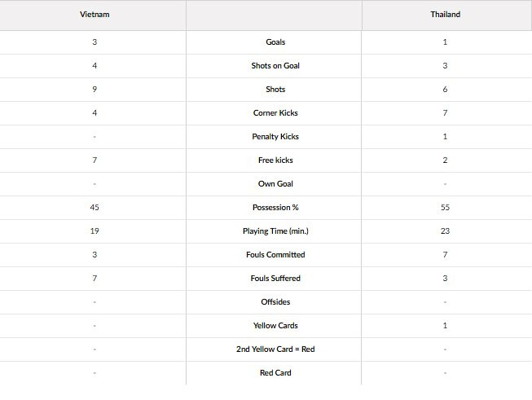This screenshot has width=532, height=400.
Task: Select the Own Goal row label
Action: pyautogui.click(x=275, y=184)
